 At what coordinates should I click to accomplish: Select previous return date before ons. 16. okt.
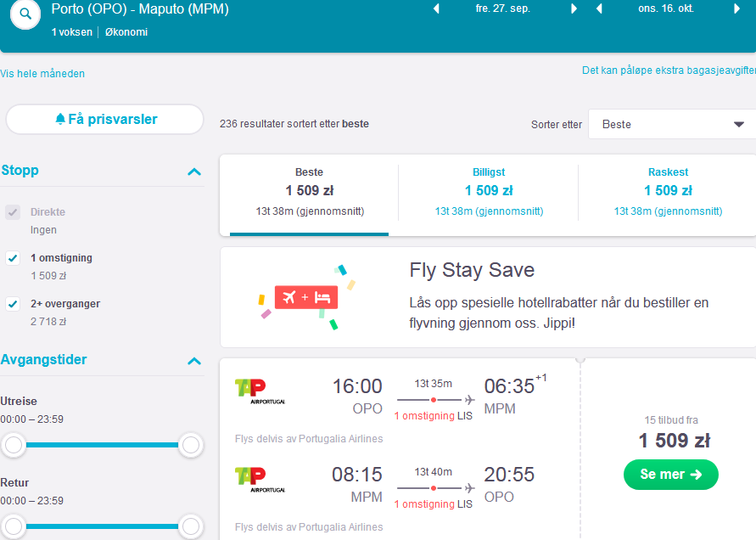point(599,8)
